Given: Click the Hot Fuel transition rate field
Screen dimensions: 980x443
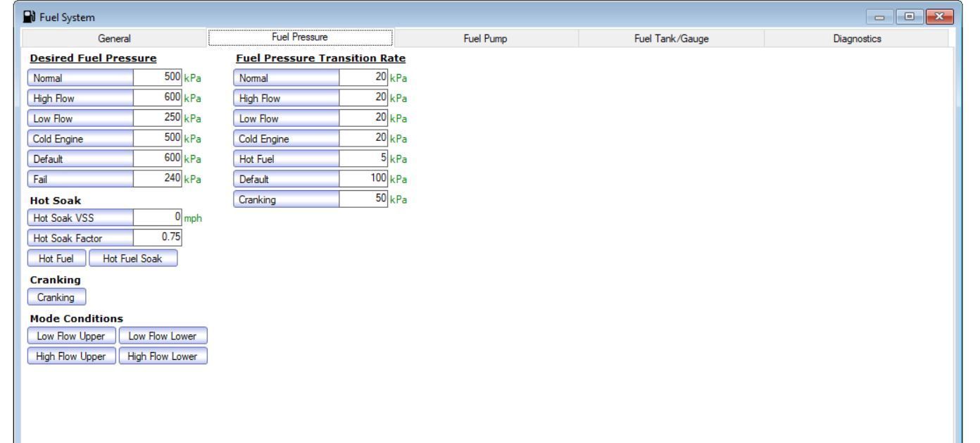Looking at the screenshot, I should tap(363, 159).
